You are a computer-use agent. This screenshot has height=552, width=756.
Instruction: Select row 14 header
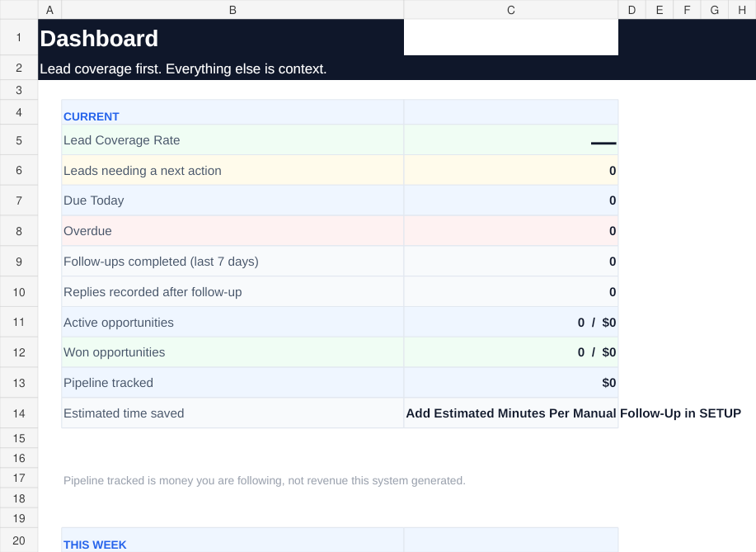point(19,413)
